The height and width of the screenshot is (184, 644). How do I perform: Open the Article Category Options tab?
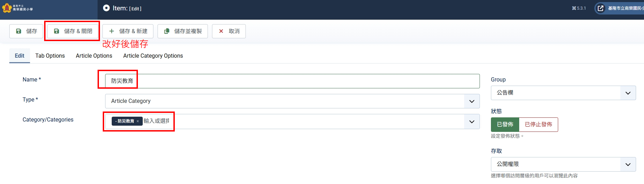153,56
